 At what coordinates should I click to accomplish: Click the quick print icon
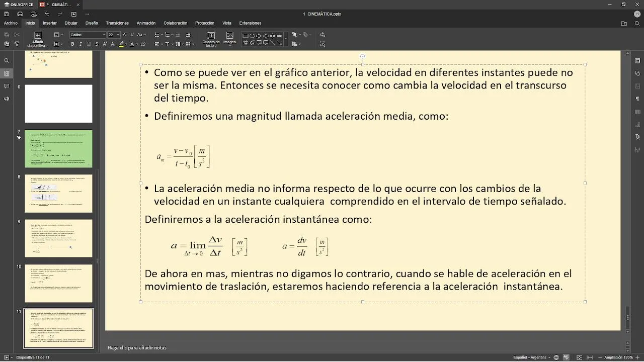[x=34, y=14]
